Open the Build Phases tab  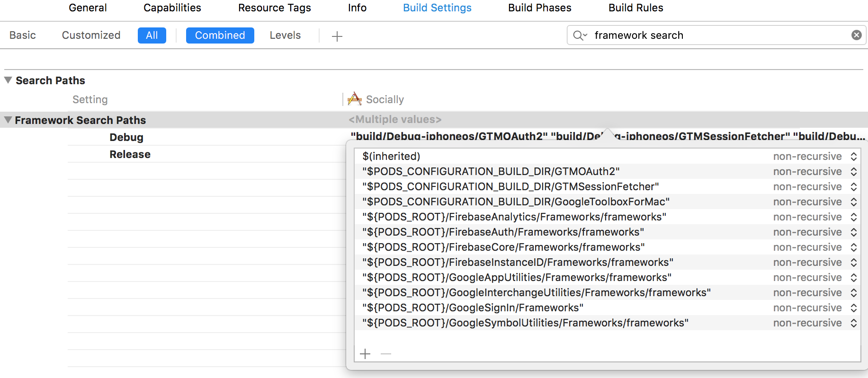pyautogui.click(x=539, y=8)
